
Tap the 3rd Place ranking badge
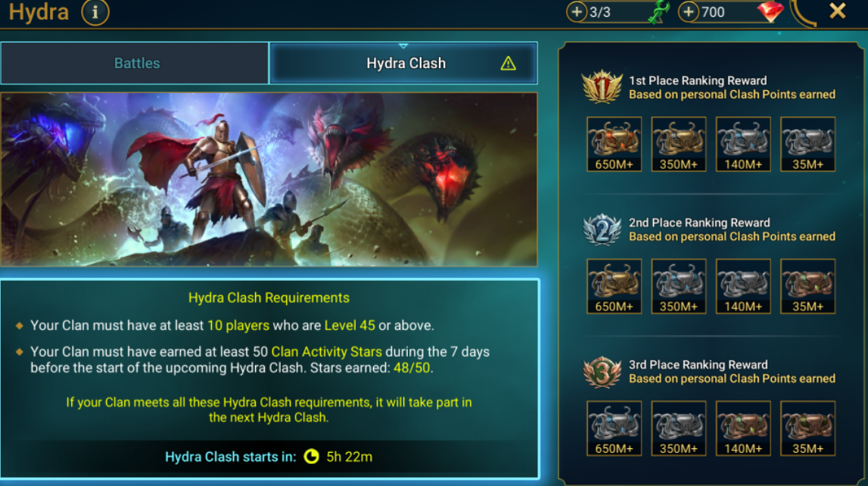coord(602,372)
